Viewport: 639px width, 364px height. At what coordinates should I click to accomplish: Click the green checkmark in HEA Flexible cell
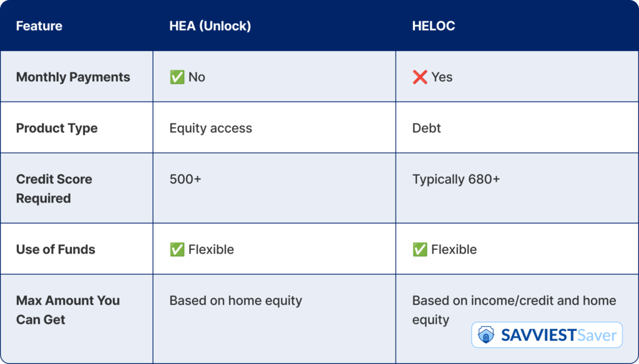click(x=177, y=249)
